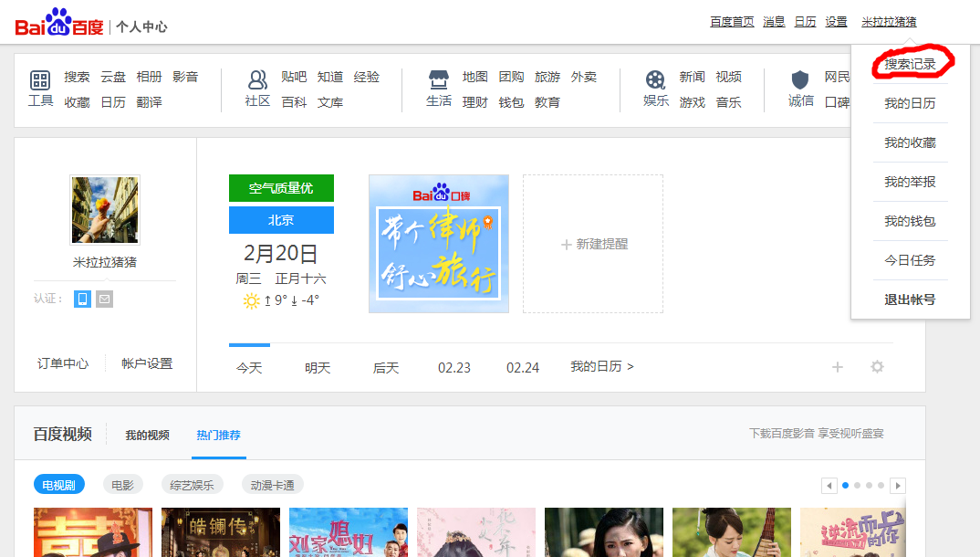Open 钱包 wallet link in 生活

coord(511,102)
